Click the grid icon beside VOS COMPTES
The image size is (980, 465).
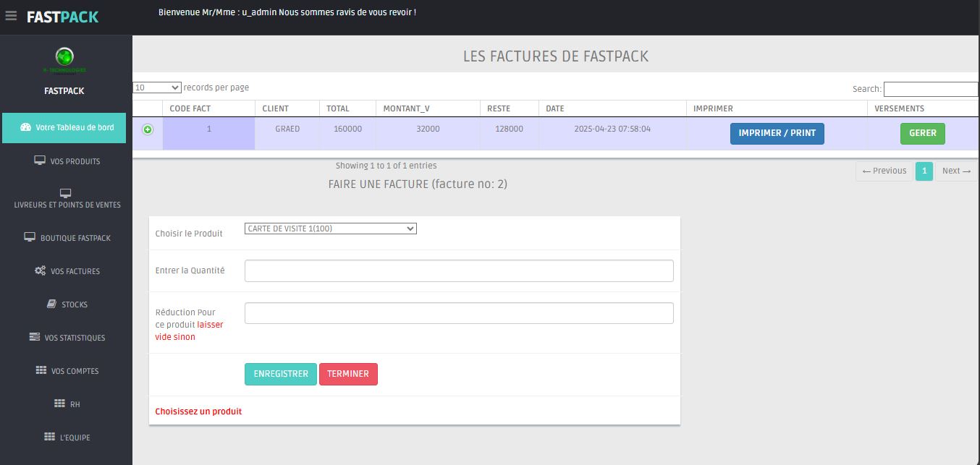pos(41,370)
